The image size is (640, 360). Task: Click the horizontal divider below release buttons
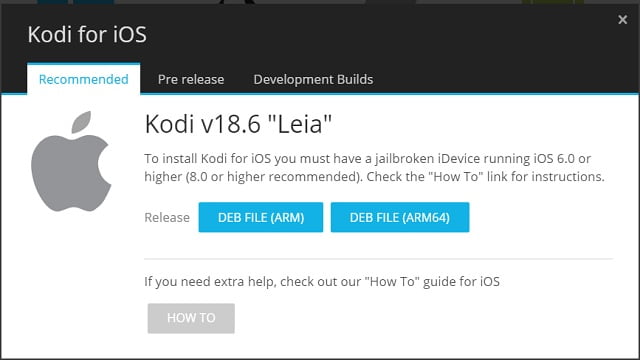point(378,258)
